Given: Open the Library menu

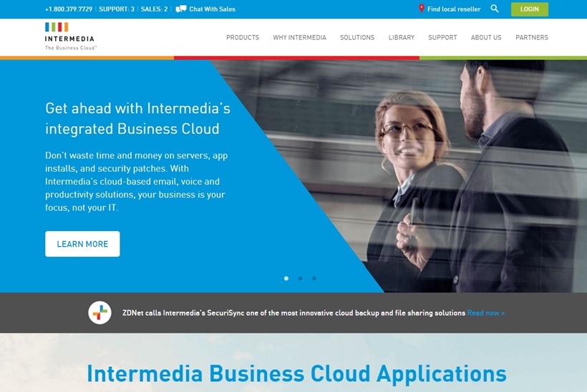Looking at the screenshot, I should [x=402, y=37].
